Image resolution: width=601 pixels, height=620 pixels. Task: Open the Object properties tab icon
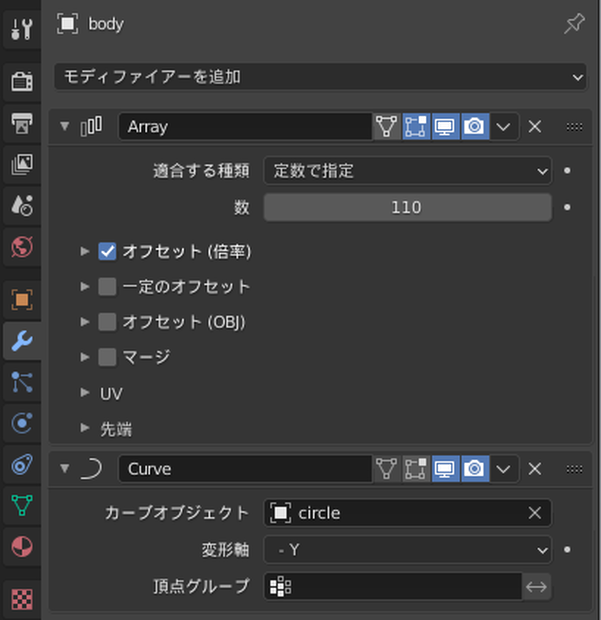pos(22,300)
